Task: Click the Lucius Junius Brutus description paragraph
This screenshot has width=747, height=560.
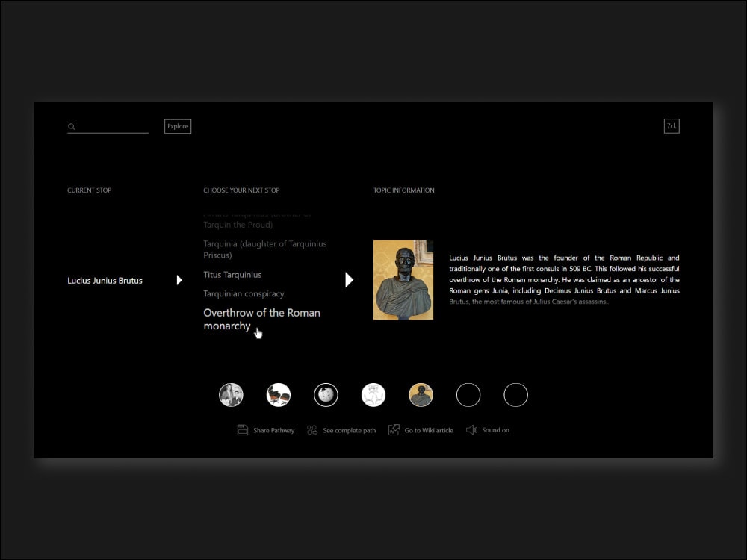Action: tap(564, 279)
